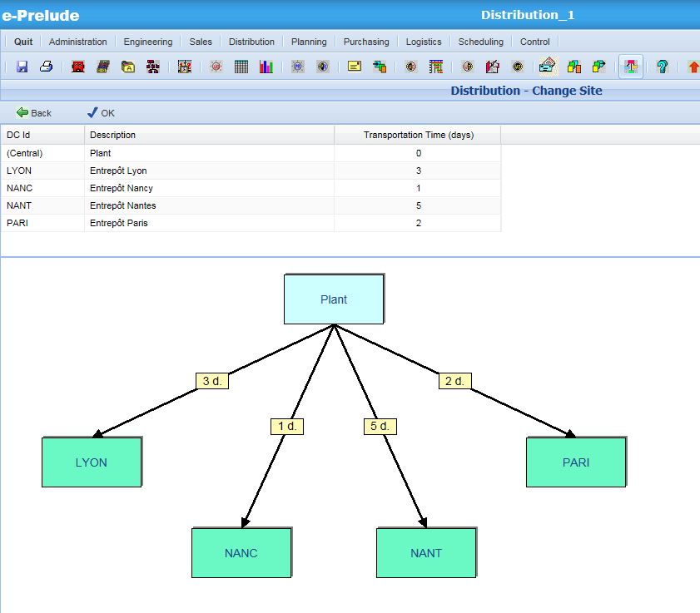Screen dimensions: 700x613
Task: Open the Scheduling menu
Action: pyautogui.click(x=480, y=42)
